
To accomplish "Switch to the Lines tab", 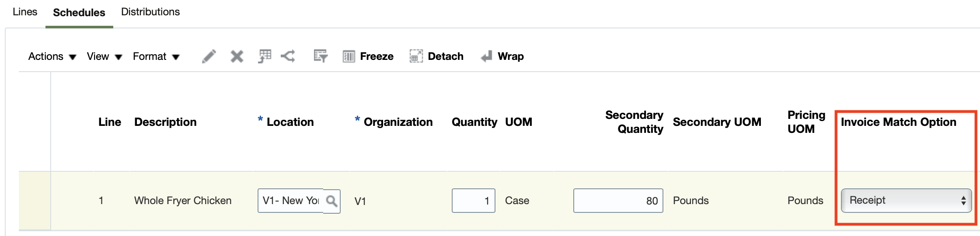I will click(25, 12).
